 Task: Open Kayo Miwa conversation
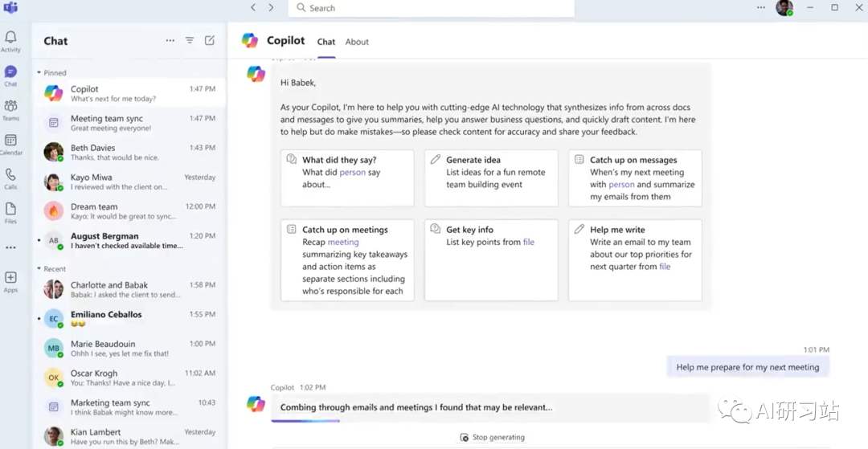(x=129, y=182)
